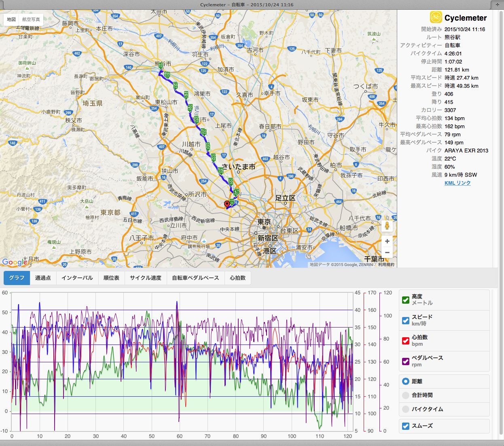Select the green 40 km route marker
This screenshot has width=504, height=446.
190,108
